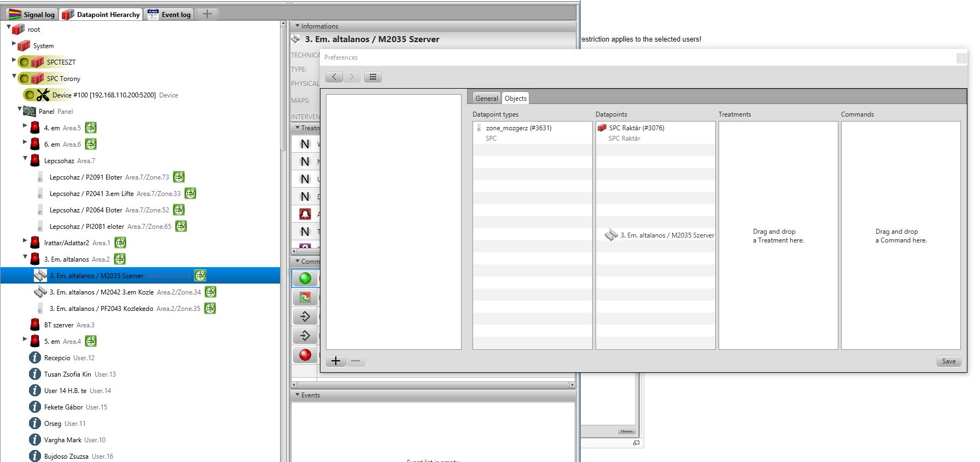Click the green circle command button
This screenshot has height=462, width=980.
click(x=305, y=278)
